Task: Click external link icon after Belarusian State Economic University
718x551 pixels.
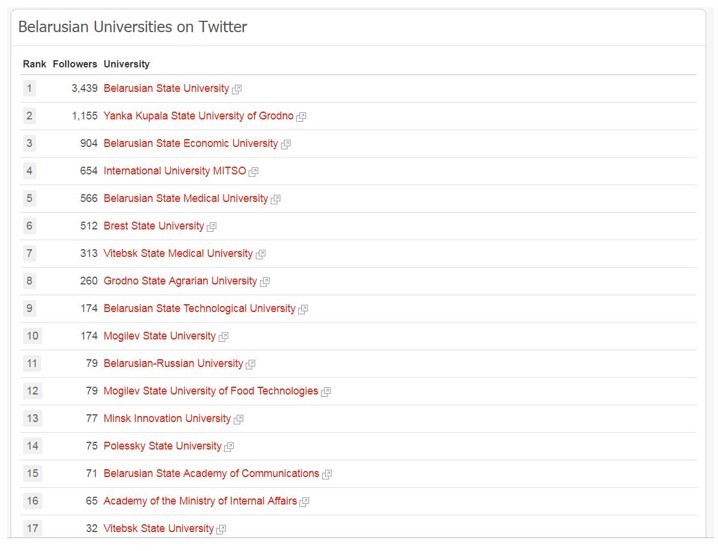Action: [286, 144]
